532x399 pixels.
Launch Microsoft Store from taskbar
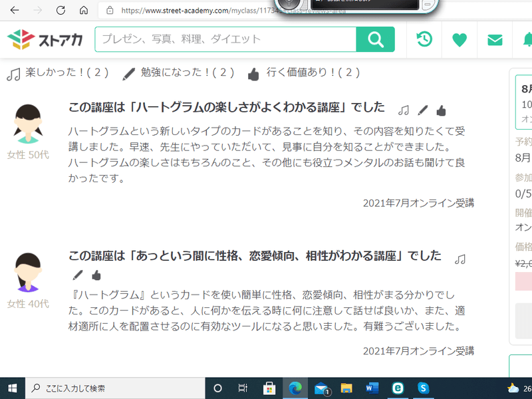tap(269, 388)
